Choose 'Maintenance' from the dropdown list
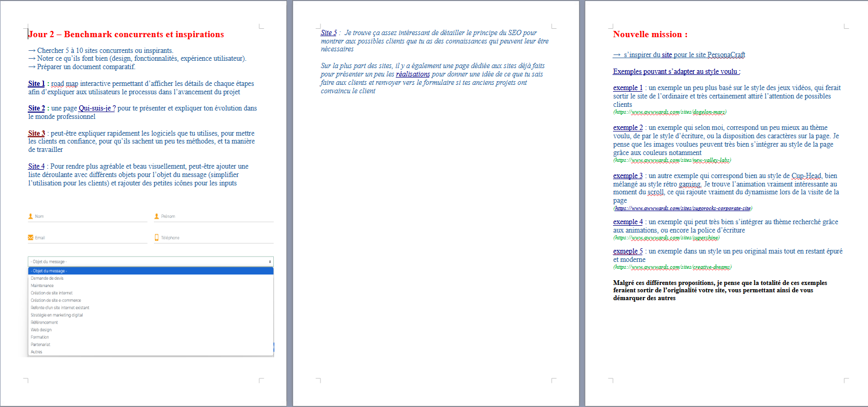868x407 pixels. coord(42,285)
